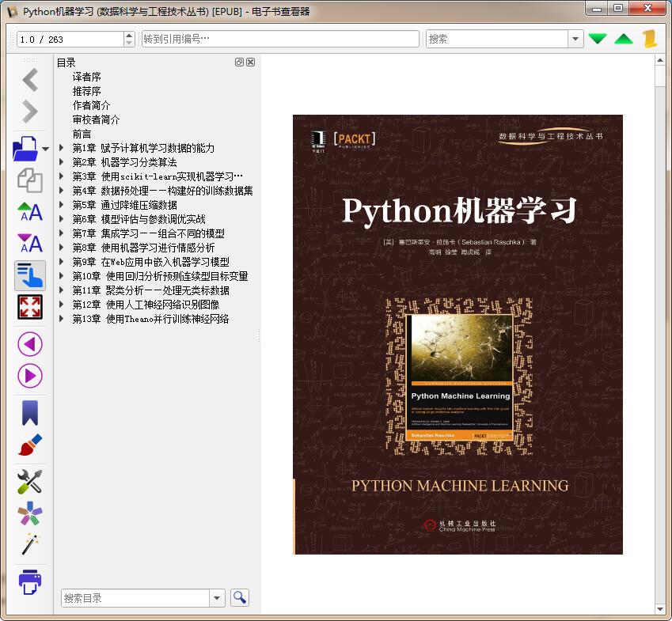Open the 前言 contents entry
Viewport: 672px width, 621px height.
coord(82,134)
